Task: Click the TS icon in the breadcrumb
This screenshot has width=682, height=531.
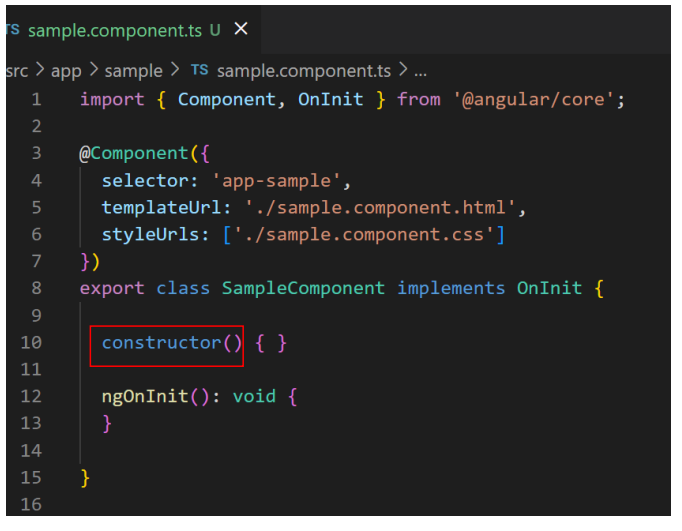Action: (x=199, y=70)
